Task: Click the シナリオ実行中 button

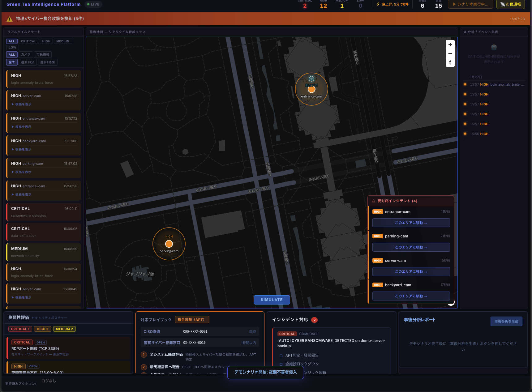Action: pos(470,4)
